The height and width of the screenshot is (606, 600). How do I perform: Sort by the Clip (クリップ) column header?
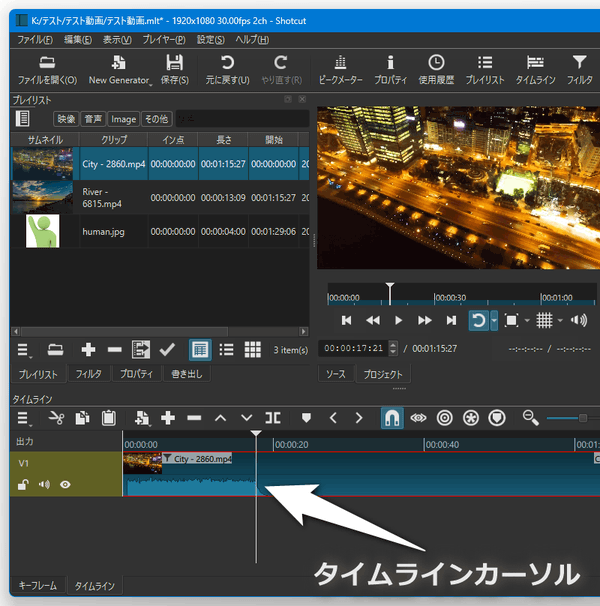[114, 140]
